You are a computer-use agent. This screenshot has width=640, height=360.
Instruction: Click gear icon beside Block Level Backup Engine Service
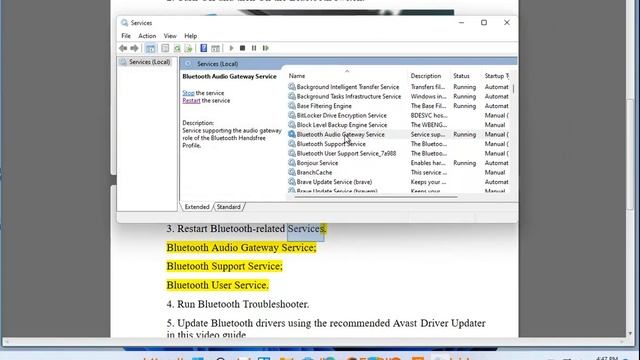point(292,125)
